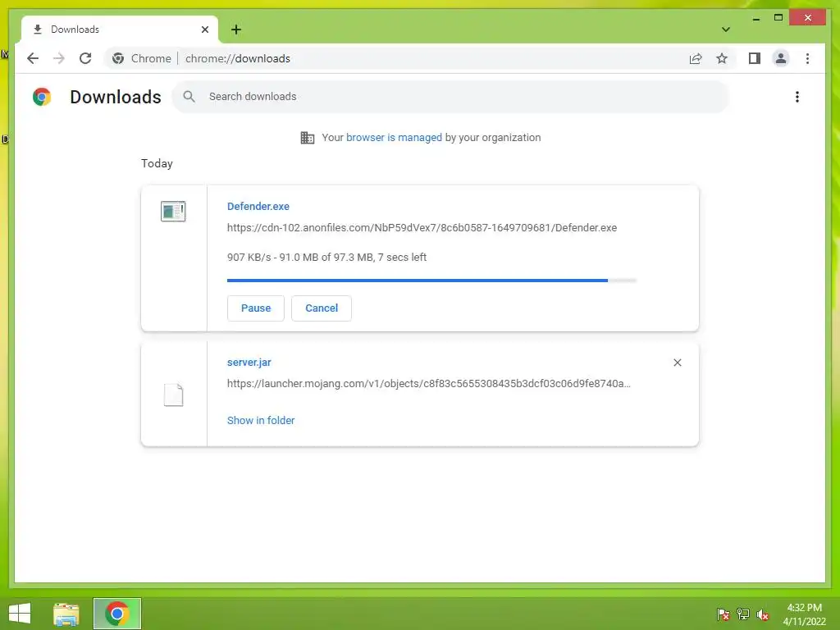Click the Chrome taskbar icon
The height and width of the screenshot is (630, 840).
117,614
